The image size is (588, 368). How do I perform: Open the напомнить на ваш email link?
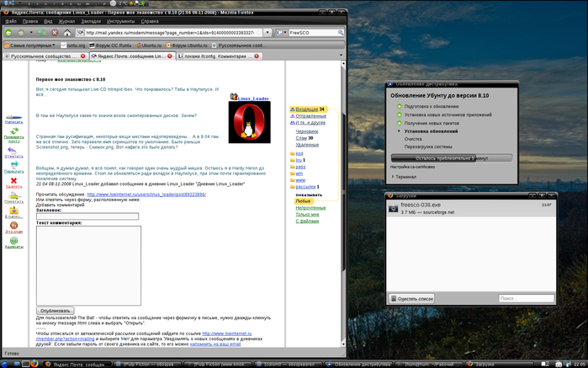coord(215,344)
